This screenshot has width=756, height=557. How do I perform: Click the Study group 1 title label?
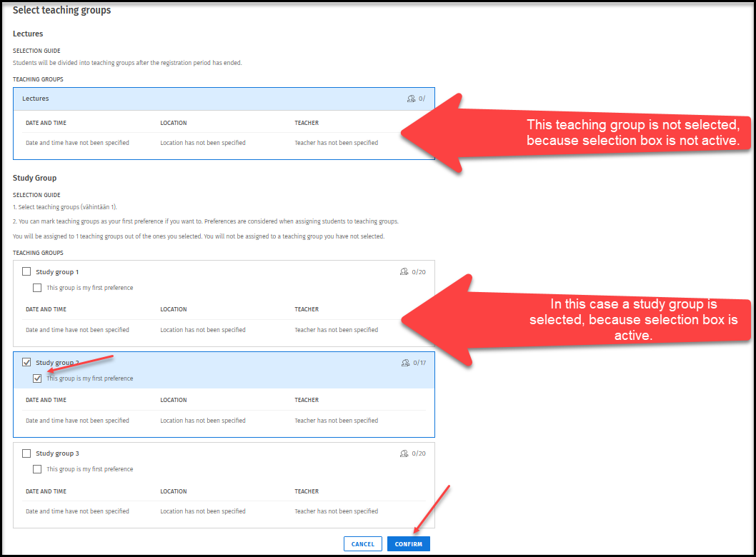(x=57, y=272)
